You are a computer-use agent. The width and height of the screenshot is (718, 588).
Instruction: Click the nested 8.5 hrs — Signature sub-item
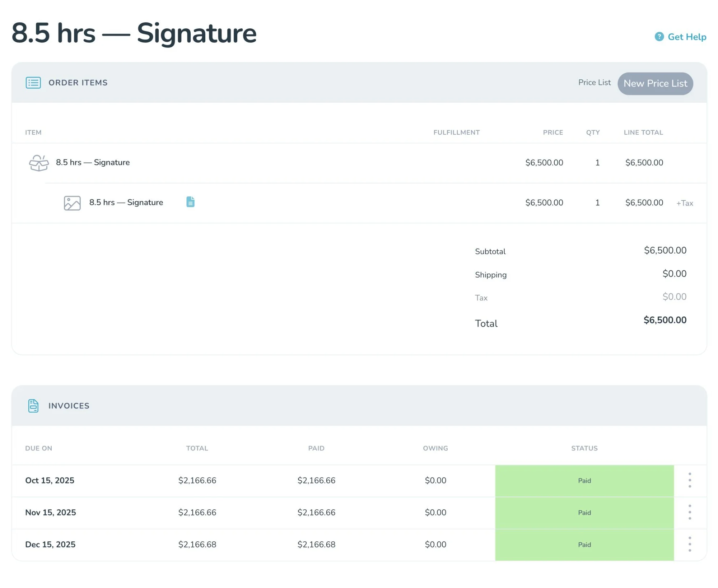pos(126,203)
